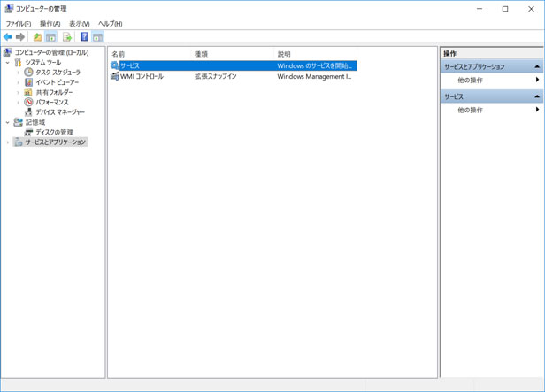Select 共有フォルダー in the tree

click(x=54, y=92)
